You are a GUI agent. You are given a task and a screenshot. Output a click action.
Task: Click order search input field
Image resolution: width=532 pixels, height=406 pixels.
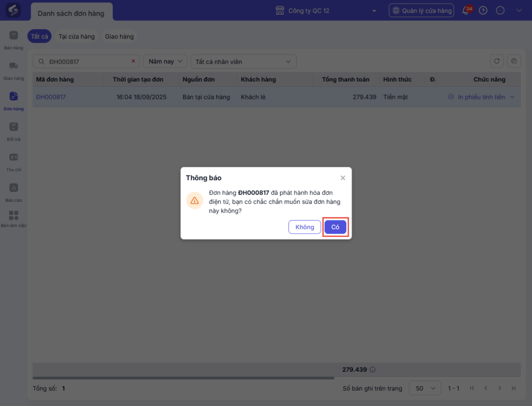click(86, 61)
